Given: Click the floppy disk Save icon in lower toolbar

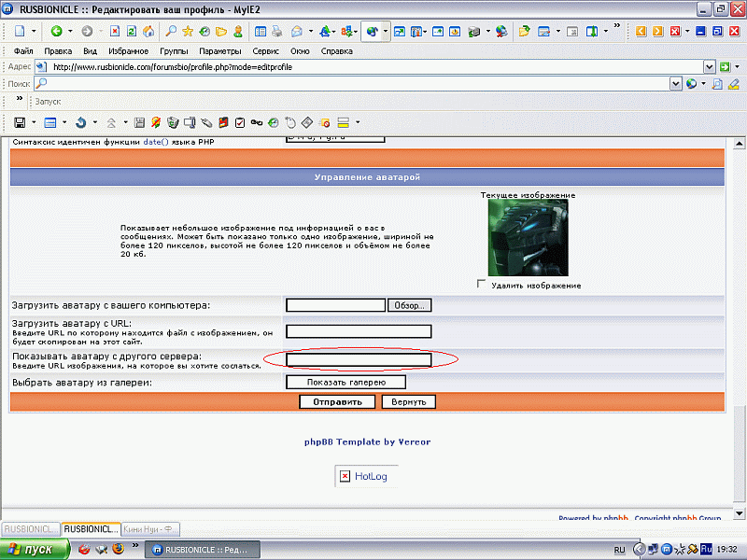Looking at the screenshot, I should pos(20,123).
